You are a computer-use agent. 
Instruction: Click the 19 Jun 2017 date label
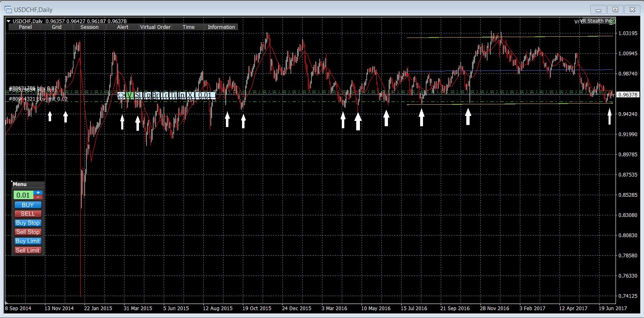(x=613, y=308)
